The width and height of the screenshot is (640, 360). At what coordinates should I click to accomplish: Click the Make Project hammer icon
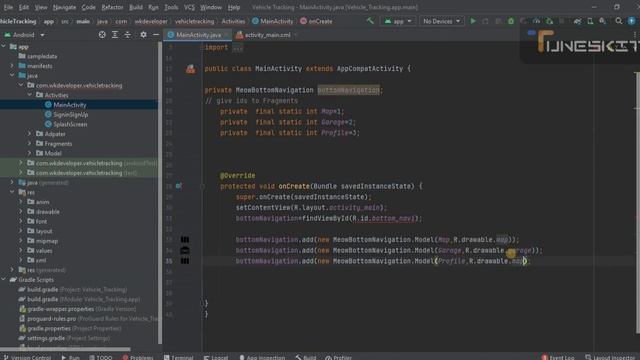pyautogui.click(x=370, y=21)
